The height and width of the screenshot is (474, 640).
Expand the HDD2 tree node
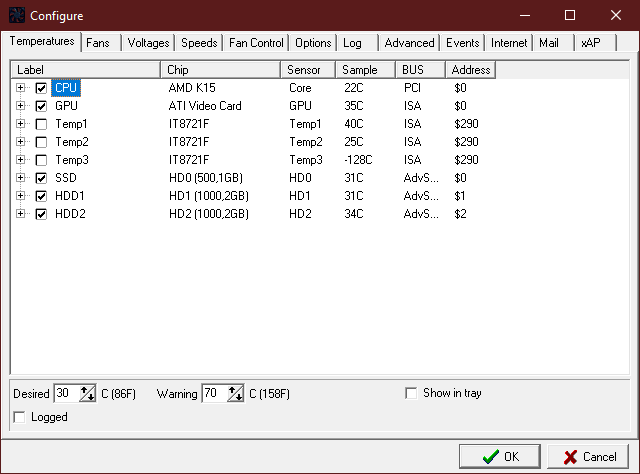(20, 214)
